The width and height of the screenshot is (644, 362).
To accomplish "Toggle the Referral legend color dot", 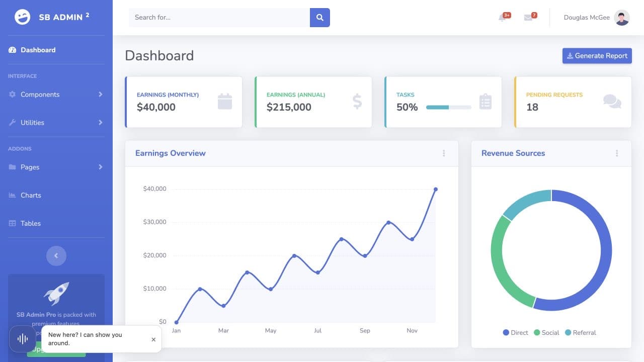I will (x=568, y=332).
